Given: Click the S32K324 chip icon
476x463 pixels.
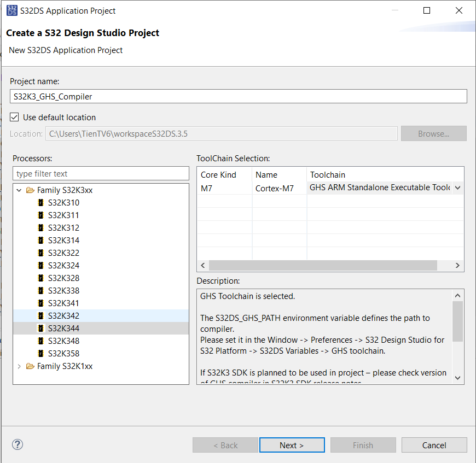Looking at the screenshot, I should pyautogui.click(x=40, y=266).
